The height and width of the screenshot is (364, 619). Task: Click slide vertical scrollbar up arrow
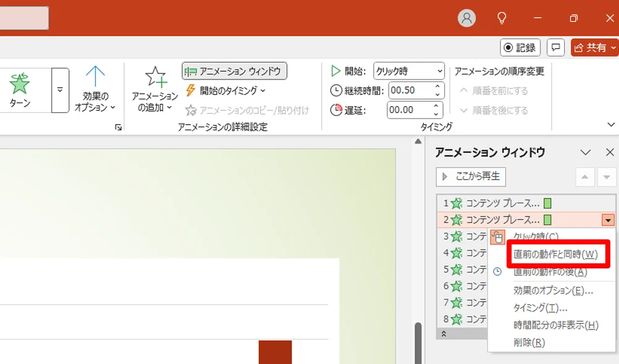pos(418,141)
